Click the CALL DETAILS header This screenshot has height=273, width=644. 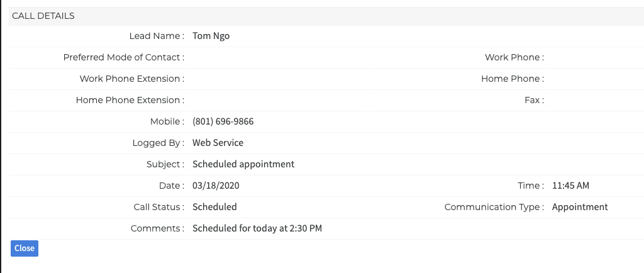click(x=43, y=16)
